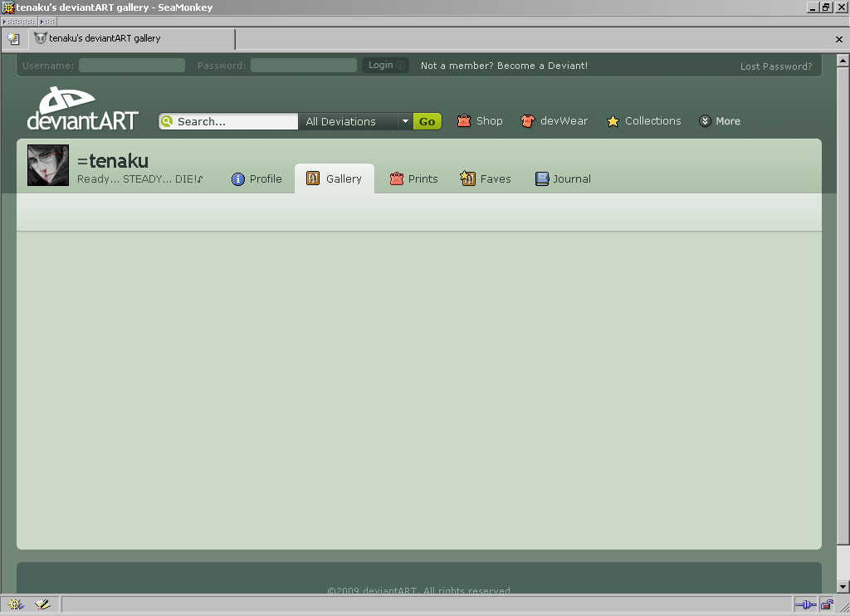The height and width of the screenshot is (616, 850).
Task: Click the green Go search button
Action: pos(427,121)
